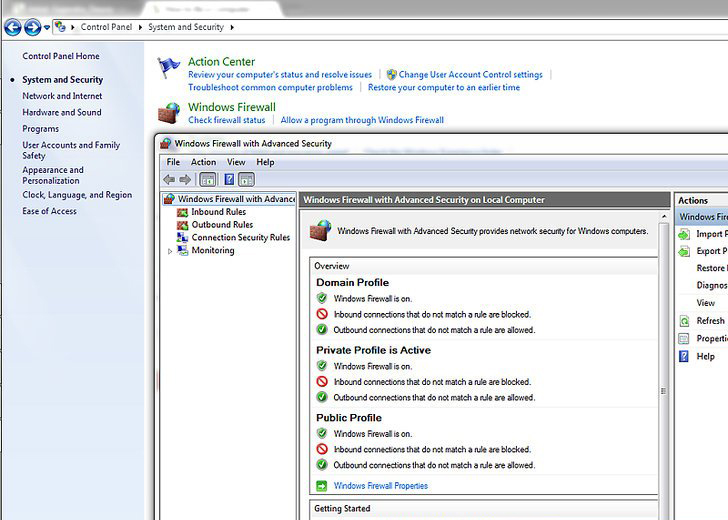Screen dimensions: 728x520
Task: Toggle Show/Hide Action Pane toolbar button
Action: [x=247, y=179]
